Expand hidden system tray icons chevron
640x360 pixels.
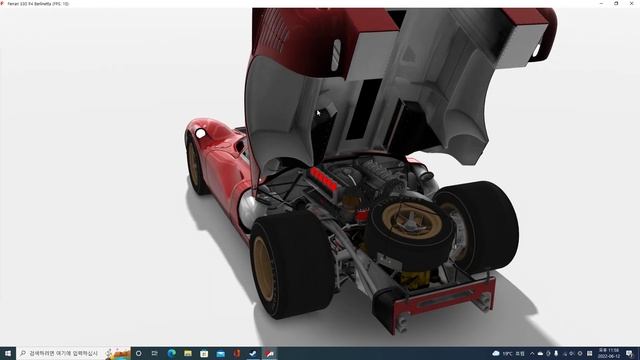pos(532,353)
